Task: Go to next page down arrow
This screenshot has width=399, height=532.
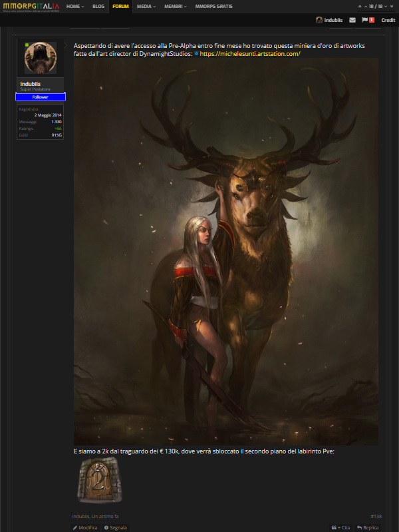Action: (386, 7)
